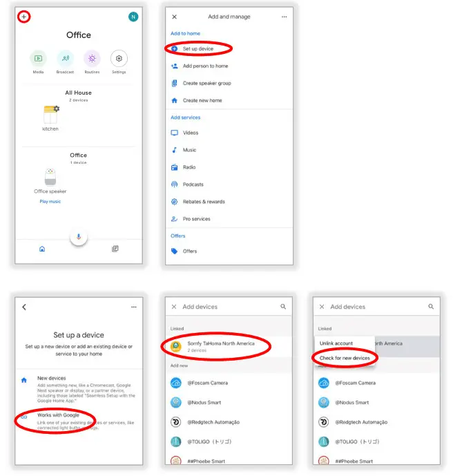
Task: Open the N account avatar
Action: pyautogui.click(x=133, y=17)
